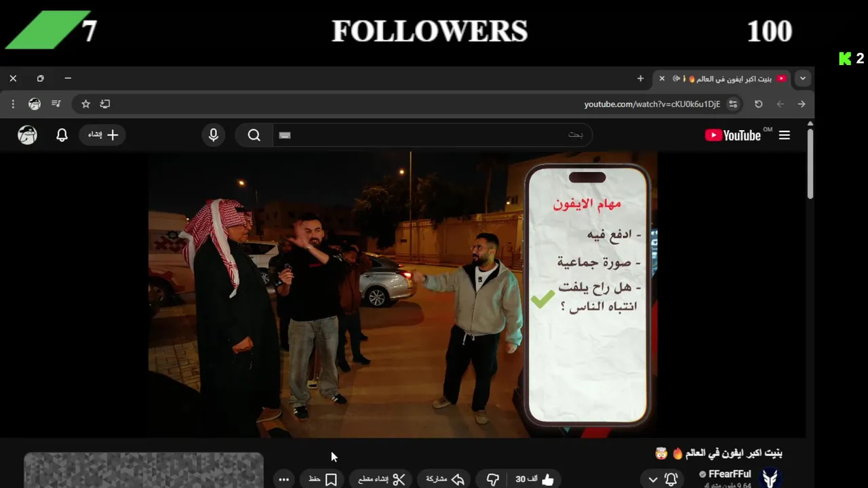
Task: Open the on-screen keyboard in search box
Action: [285, 135]
